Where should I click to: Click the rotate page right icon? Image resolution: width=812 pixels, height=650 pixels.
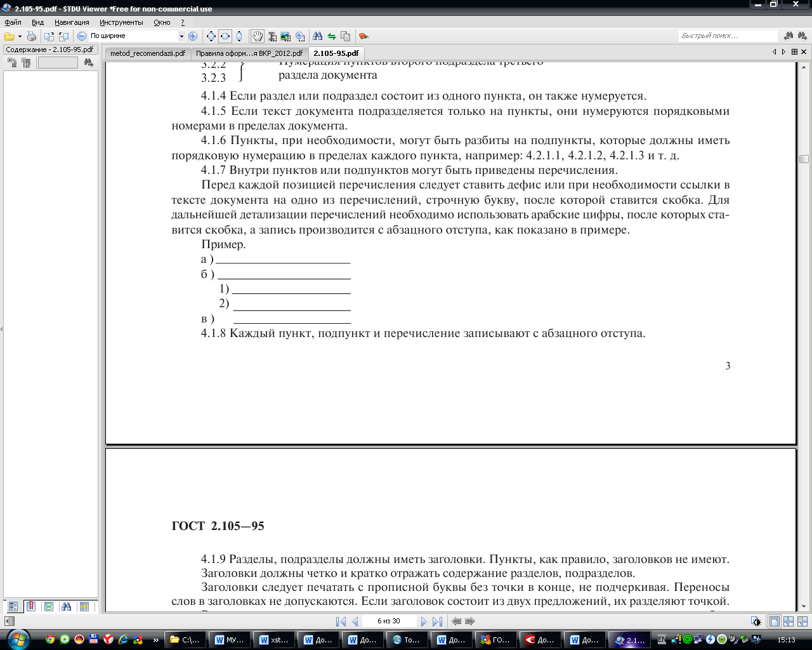(63, 36)
